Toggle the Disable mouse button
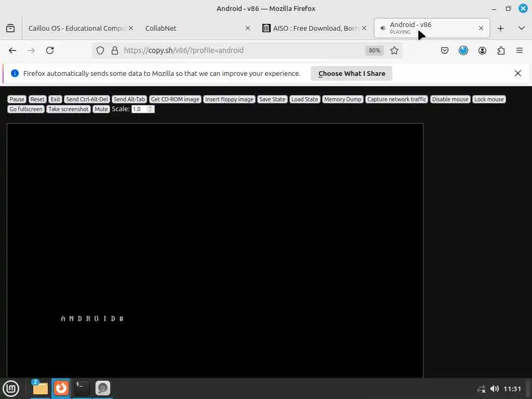Screen dimensions: 532x399 [x=450, y=99]
